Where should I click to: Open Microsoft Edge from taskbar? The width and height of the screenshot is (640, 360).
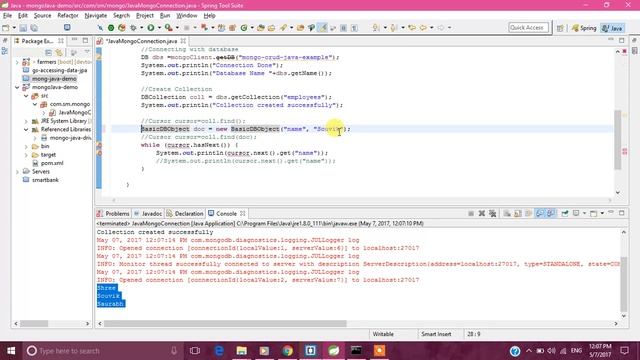pos(219,351)
